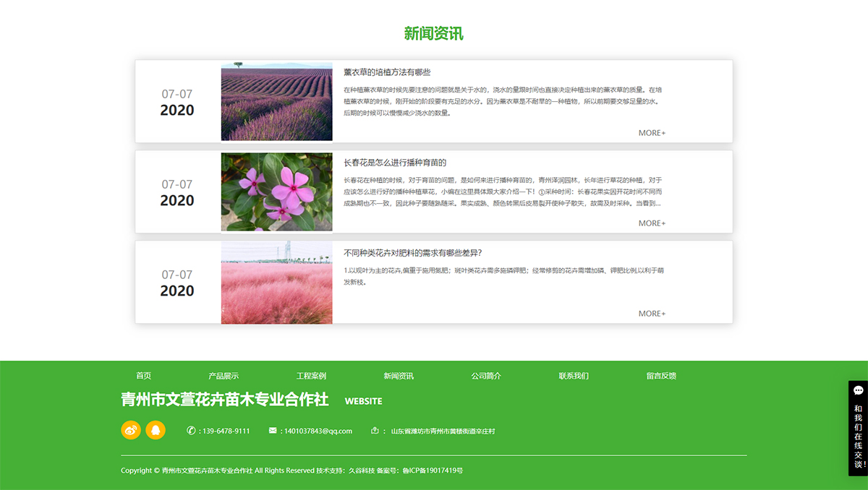Screen dimensions: 868x490
Task: Open the 工程案例 footer menu item
Action: pyautogui.click(x=311, y=376)
